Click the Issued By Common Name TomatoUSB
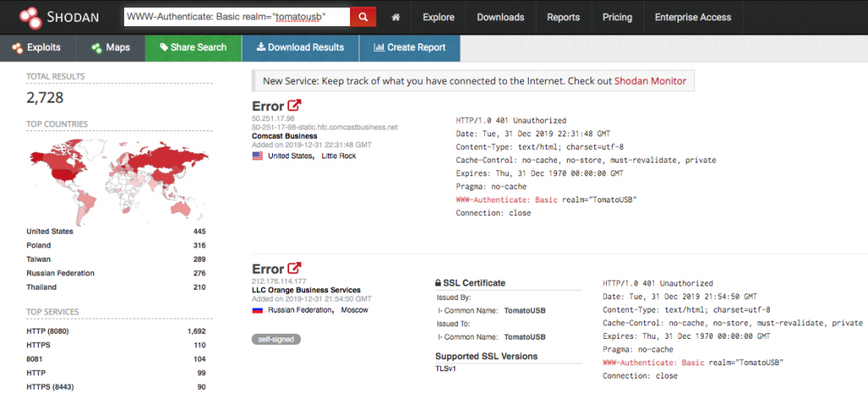The image size is (868, 399). click(x=525, y=310)
